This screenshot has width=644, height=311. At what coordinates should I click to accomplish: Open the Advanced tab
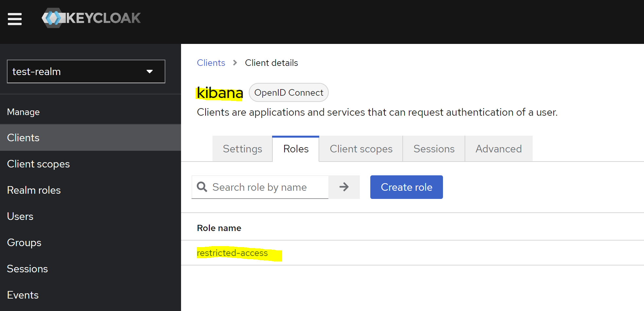coord(498,149)
